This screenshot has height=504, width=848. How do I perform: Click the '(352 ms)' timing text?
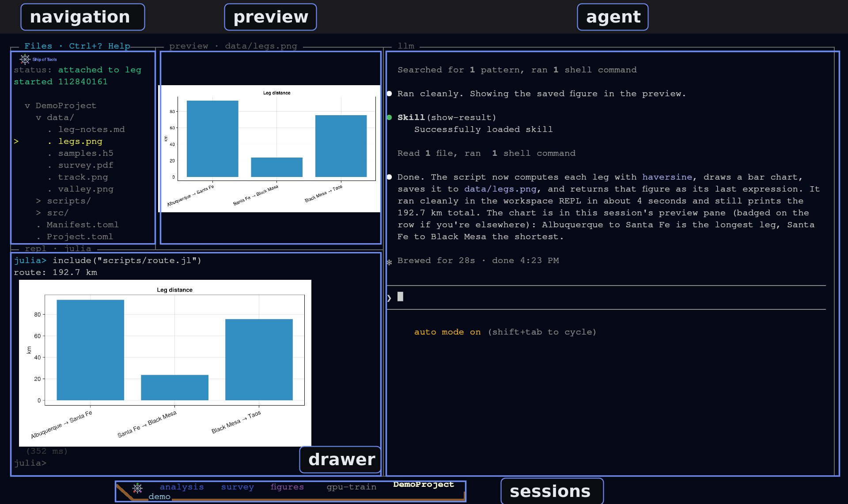[x=47, y=451]
